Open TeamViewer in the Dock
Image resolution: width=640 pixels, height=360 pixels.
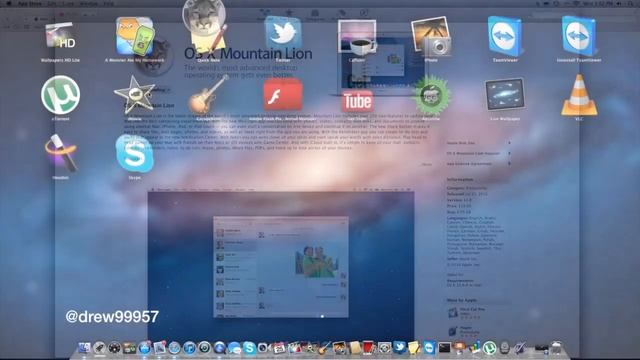[x=430, y=347]
